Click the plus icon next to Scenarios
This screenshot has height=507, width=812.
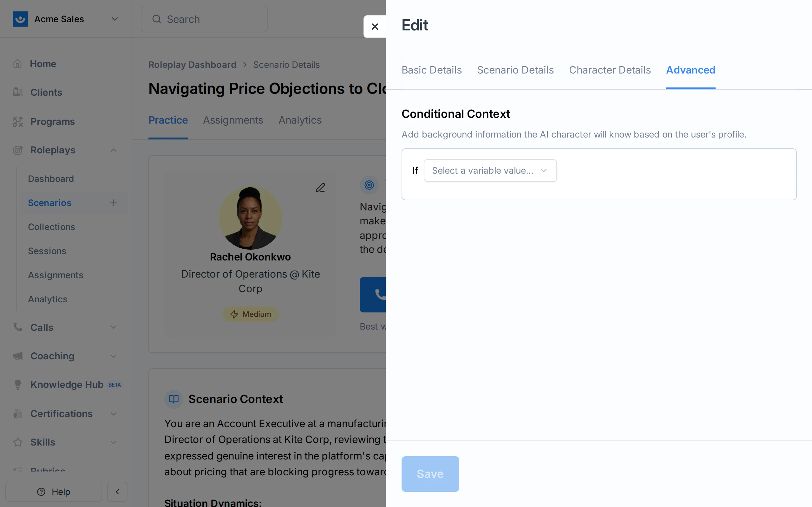[x=114, y=202]
